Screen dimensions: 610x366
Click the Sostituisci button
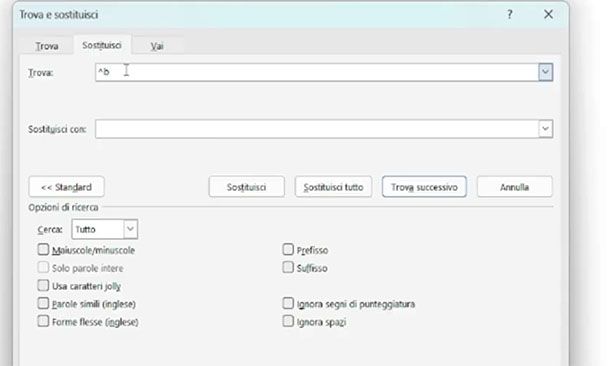pos(247,187)
